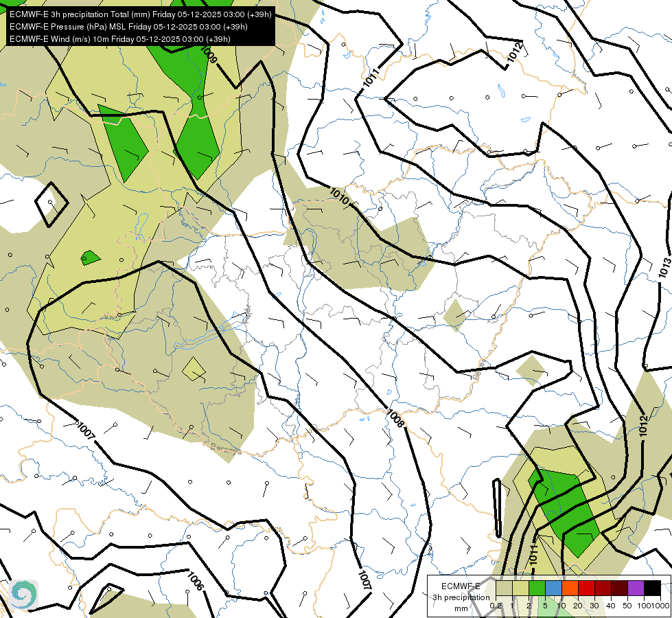Click the 1013 isobar label
672x618 pixels.
click(x=664, y=266)
